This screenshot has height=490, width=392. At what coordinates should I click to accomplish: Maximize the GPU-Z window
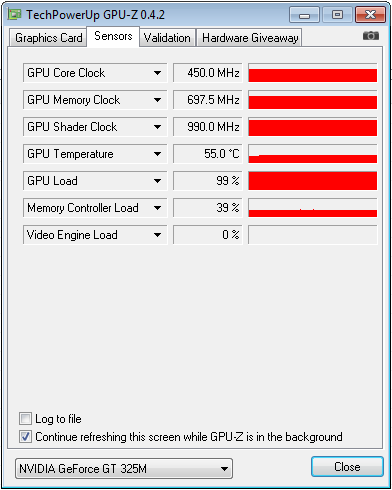(337, 15)
